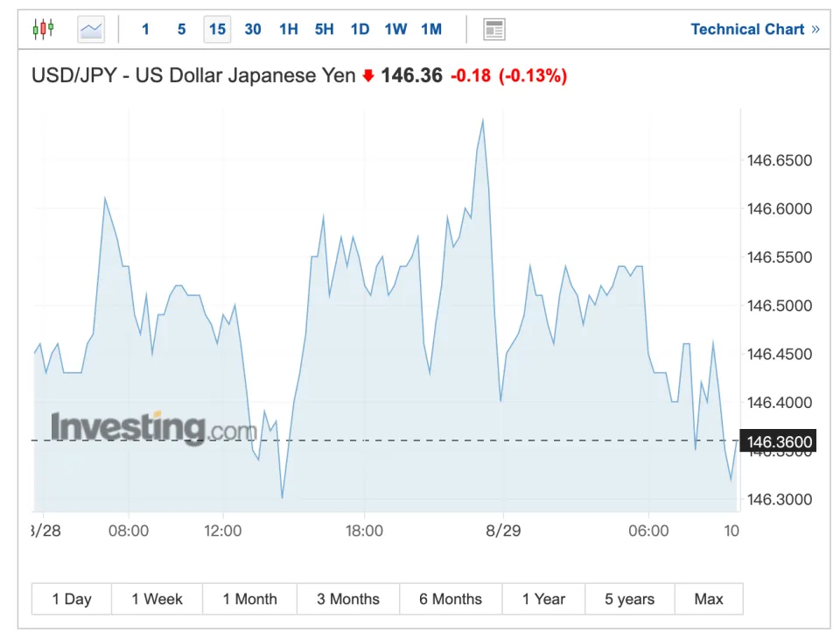Select the 1 minute interval
The image size is (840, 640).
click(145, 29)
